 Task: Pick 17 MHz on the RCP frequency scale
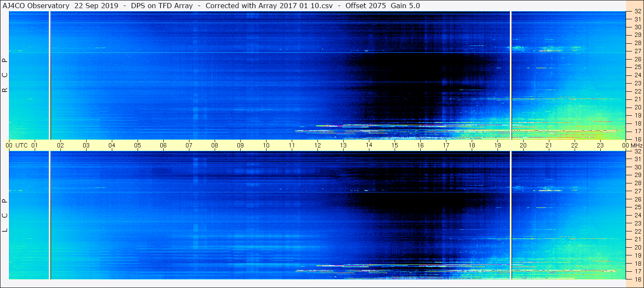coord(637,131)
